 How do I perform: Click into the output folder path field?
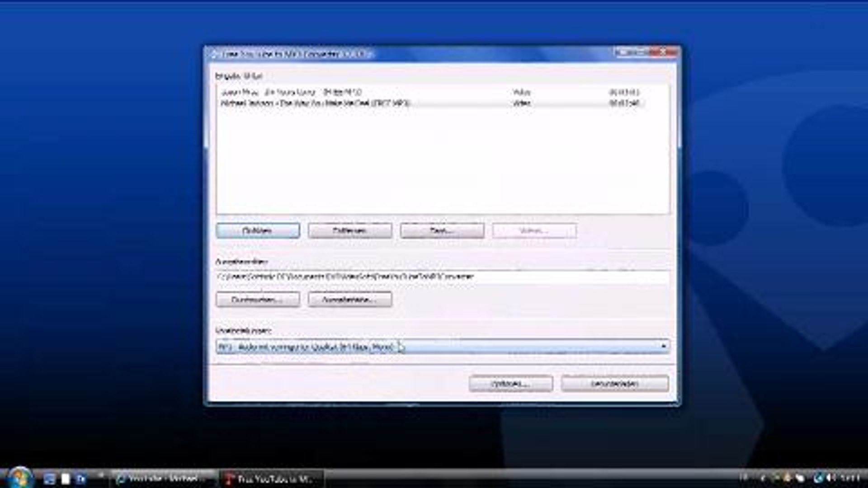(x=443, y=277)
